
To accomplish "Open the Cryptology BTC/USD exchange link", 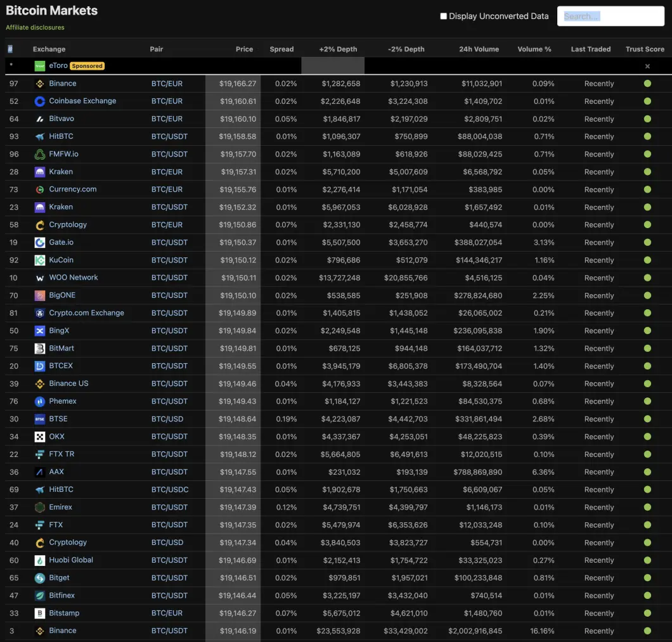I will tap(68, 542).
